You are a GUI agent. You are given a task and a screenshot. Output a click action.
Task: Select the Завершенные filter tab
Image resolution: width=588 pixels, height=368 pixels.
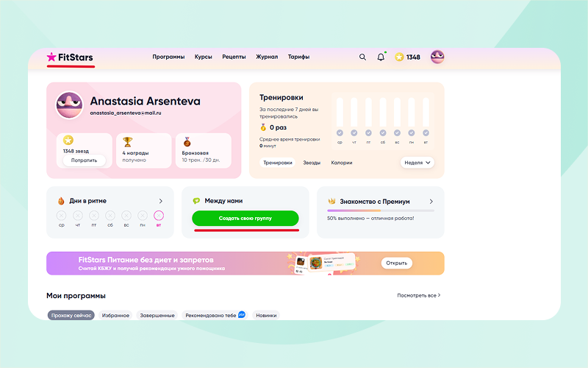coord(157,316)
